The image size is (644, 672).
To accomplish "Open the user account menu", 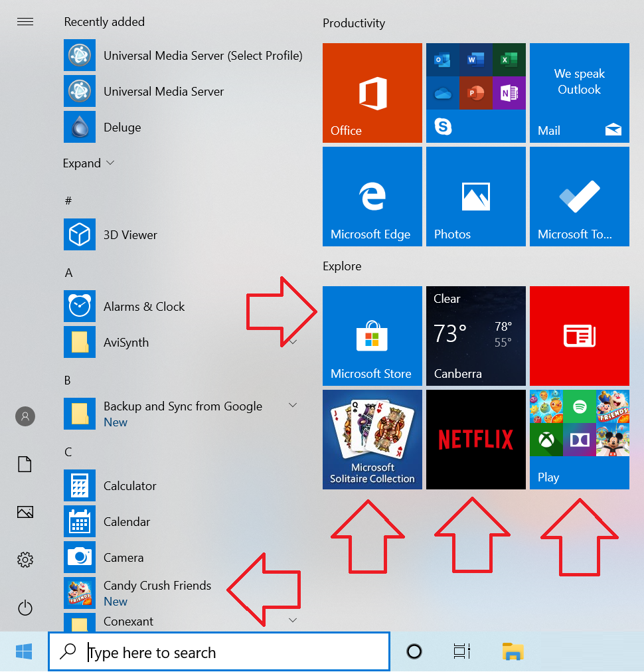I will point(25,416).
